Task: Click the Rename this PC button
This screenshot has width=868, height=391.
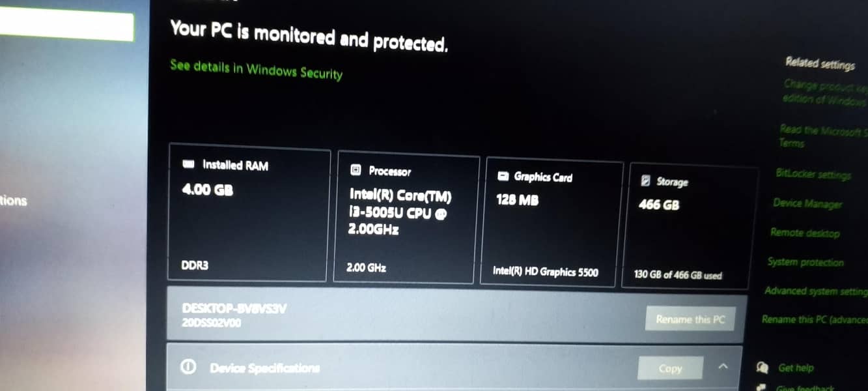Action: tap(690, 319)
